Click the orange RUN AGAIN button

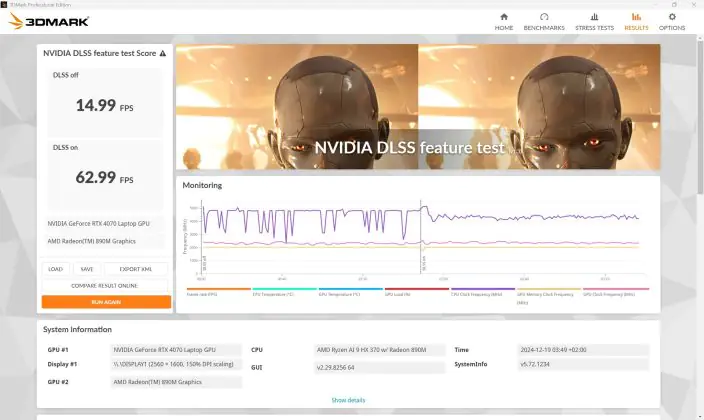point(106,302)
